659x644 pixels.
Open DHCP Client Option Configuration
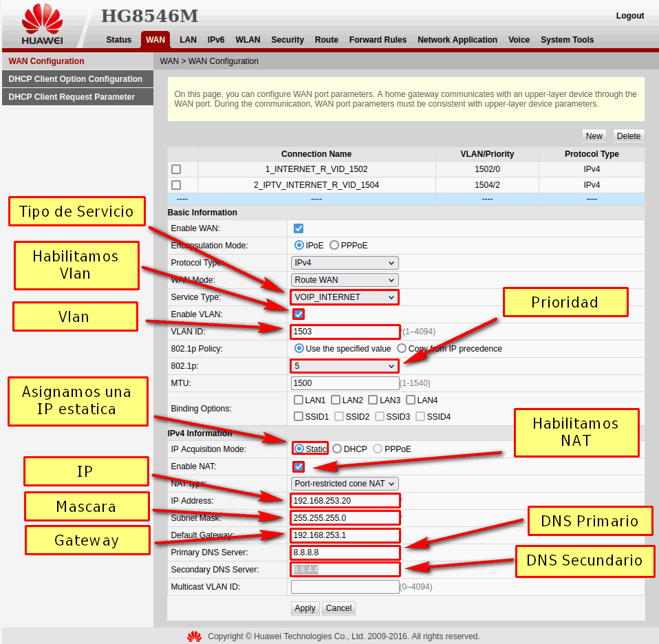(76, 79)
